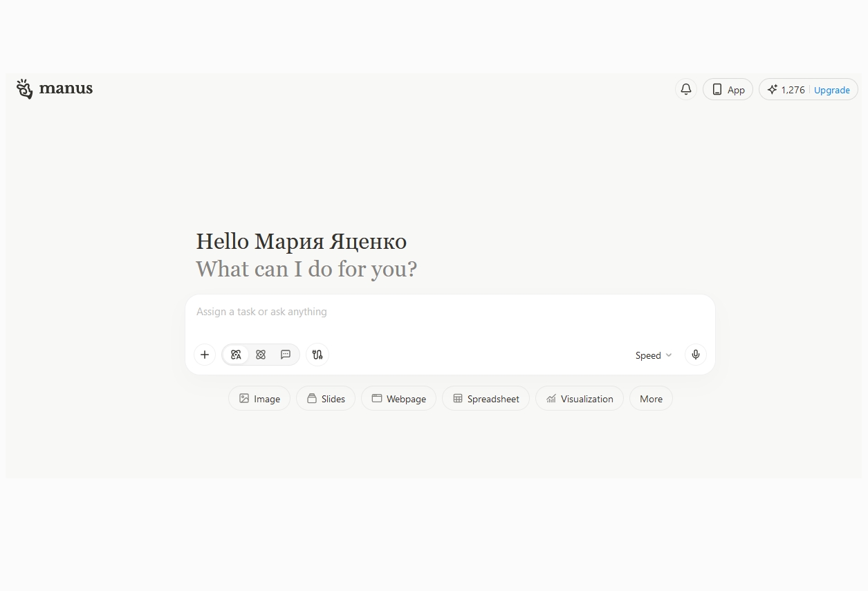Switch to chat mode toggle
This screenshot has width=868, height=591.
pyautogui.click(x=286, y=355)
